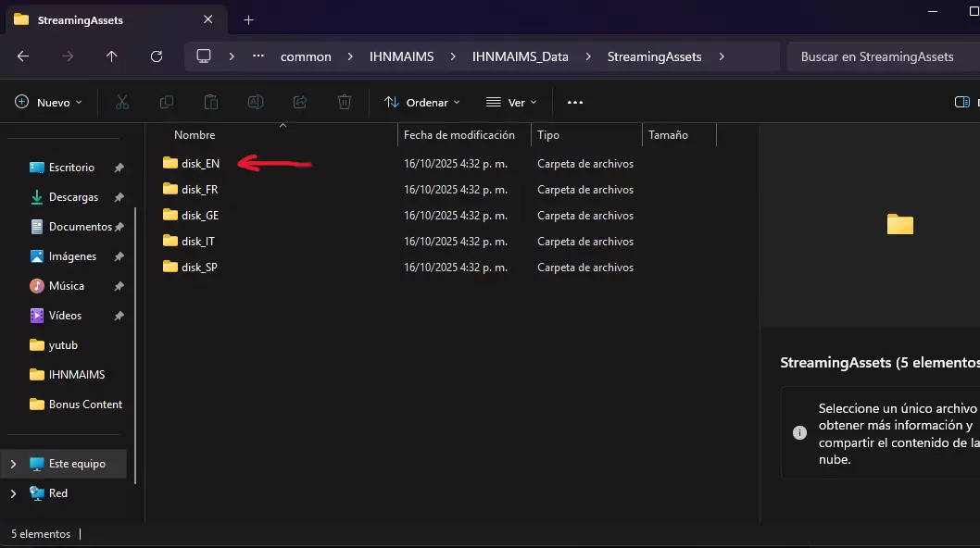This screenshot has height=548, width=980.
Task: Focus the Buscar en StreamingAssets search box
Action: coord(883,56)
